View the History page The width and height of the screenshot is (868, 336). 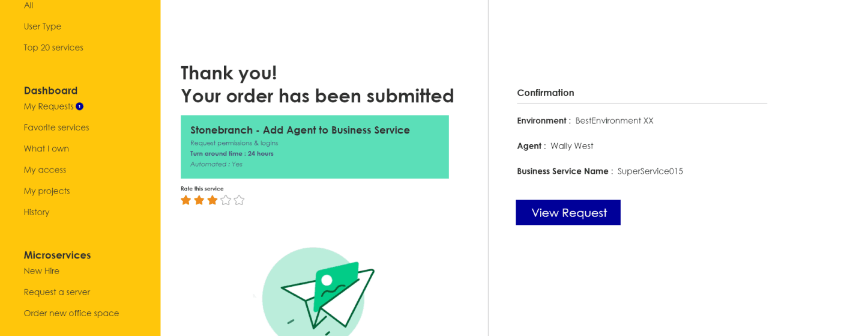point(37,212)
